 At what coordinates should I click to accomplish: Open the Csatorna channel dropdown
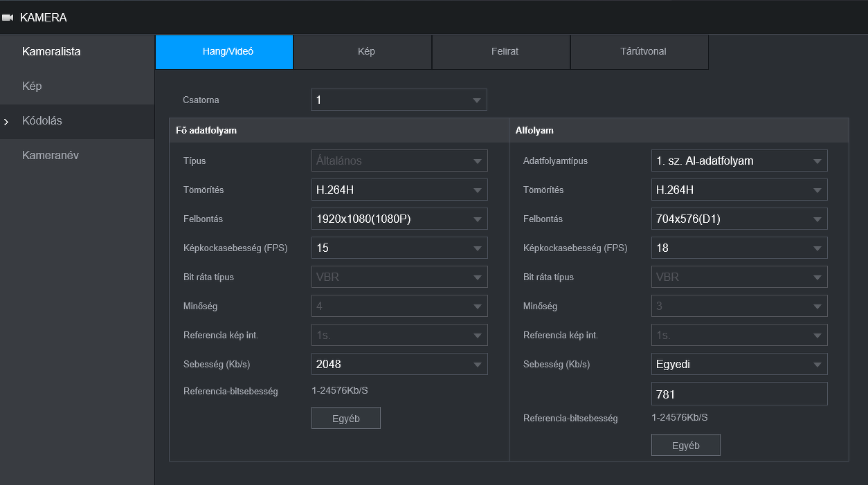coord(399,100)
